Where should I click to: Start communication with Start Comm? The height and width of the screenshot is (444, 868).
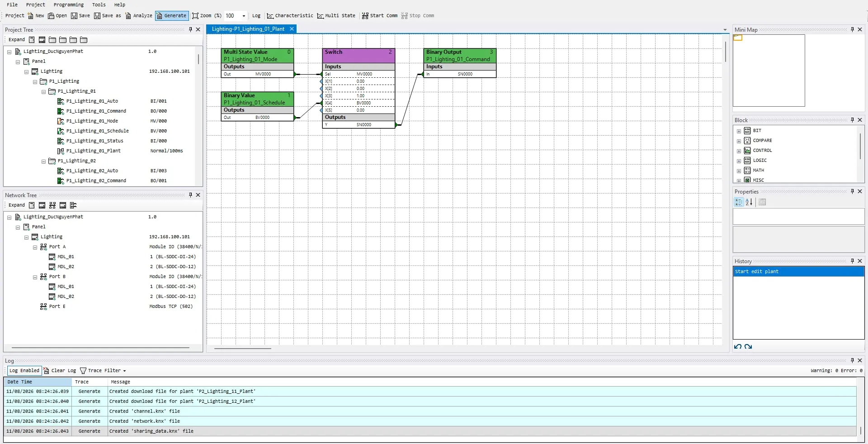point(380,16)
